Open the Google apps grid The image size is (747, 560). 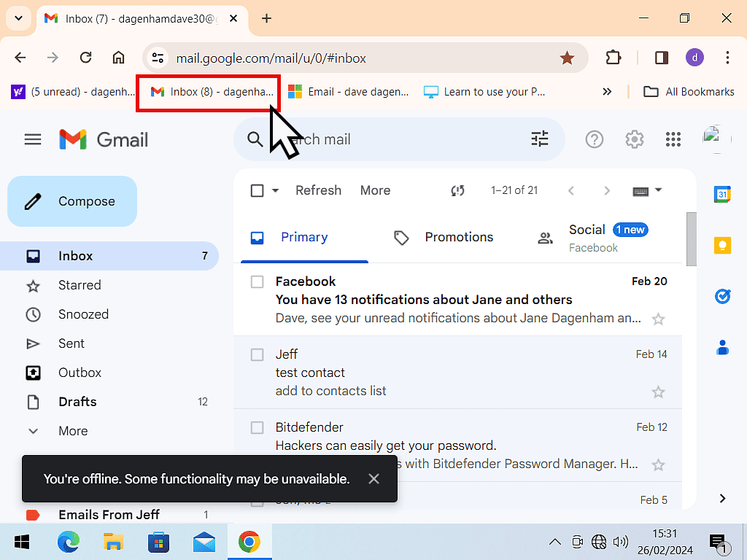[673, 139]
